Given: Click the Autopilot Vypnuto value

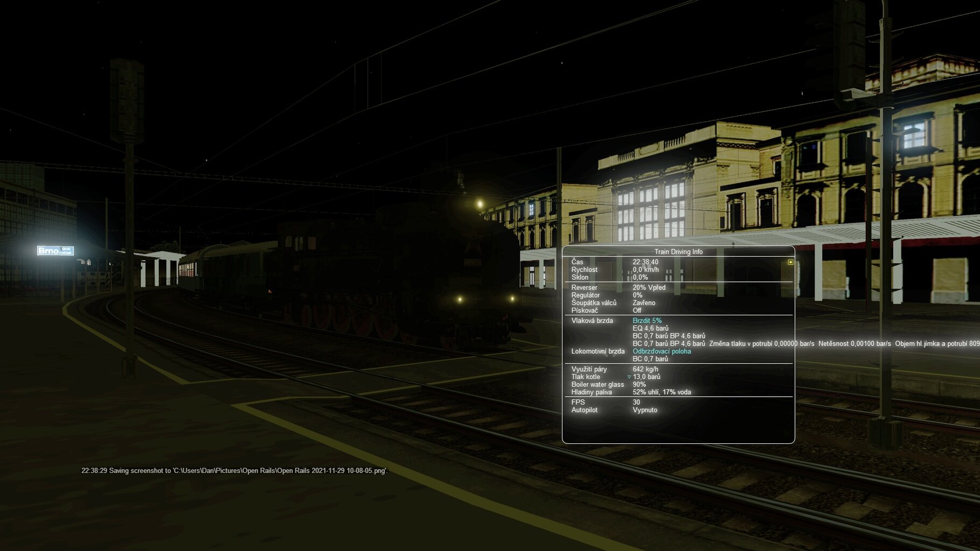Looking at the screenshot, I should pos(645,410).
